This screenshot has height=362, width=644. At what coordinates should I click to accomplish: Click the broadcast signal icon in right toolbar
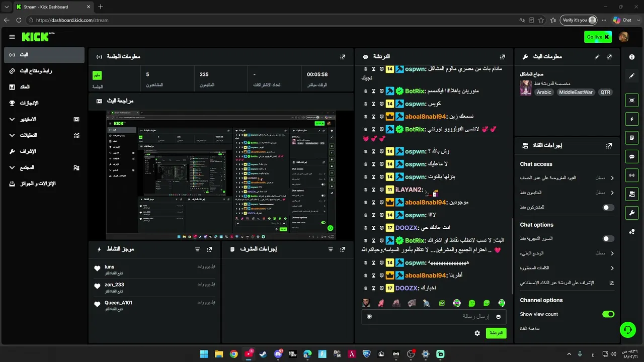click(632, 175)
